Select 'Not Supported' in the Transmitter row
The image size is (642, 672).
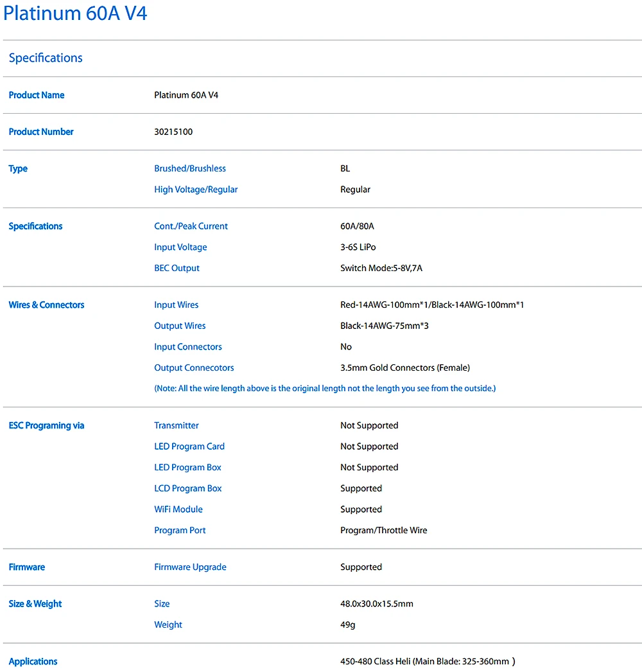[370, 425]
